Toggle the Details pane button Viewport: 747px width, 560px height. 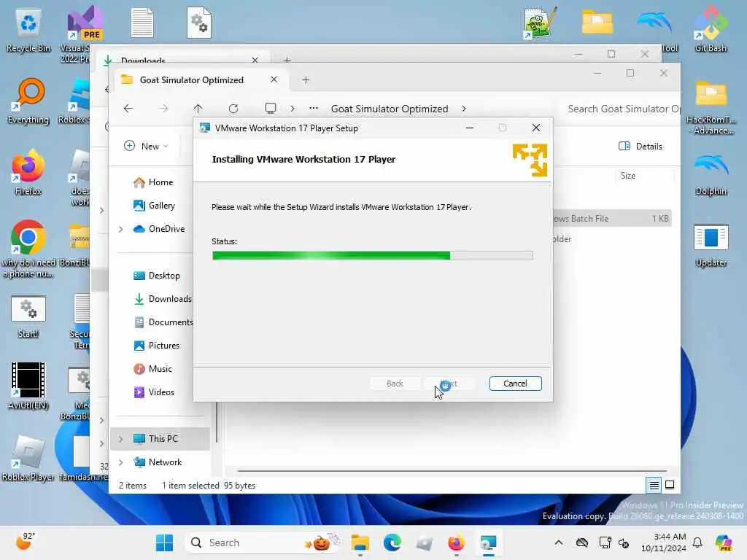640,146
